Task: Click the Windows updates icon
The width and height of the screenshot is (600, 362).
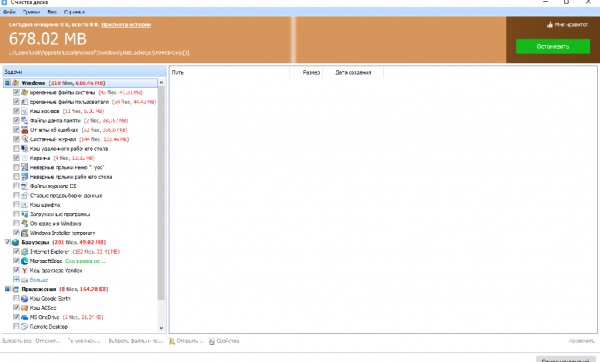Action: point(25,223)
